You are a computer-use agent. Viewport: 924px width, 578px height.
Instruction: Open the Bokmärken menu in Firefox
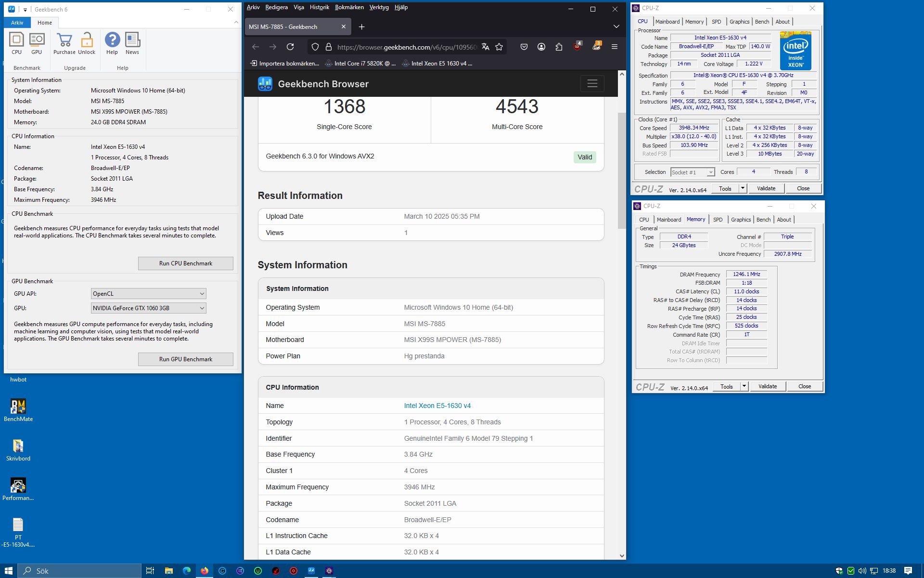(349, 7)
